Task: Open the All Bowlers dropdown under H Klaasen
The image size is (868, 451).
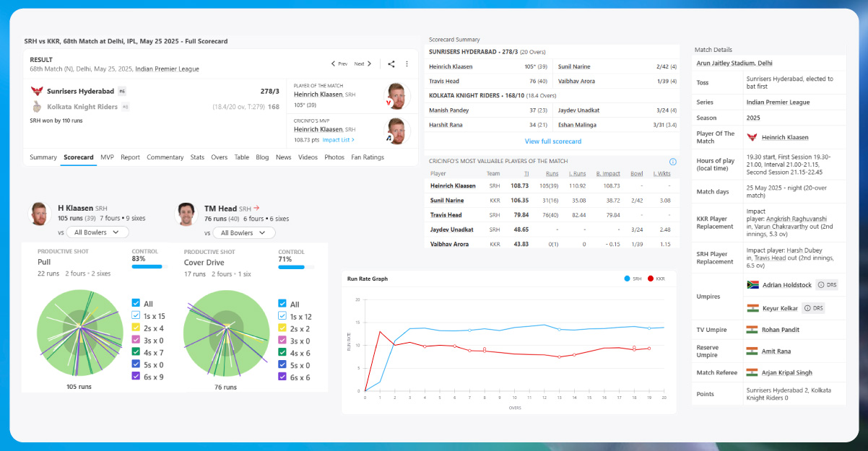Action: (x=97, y=232)
